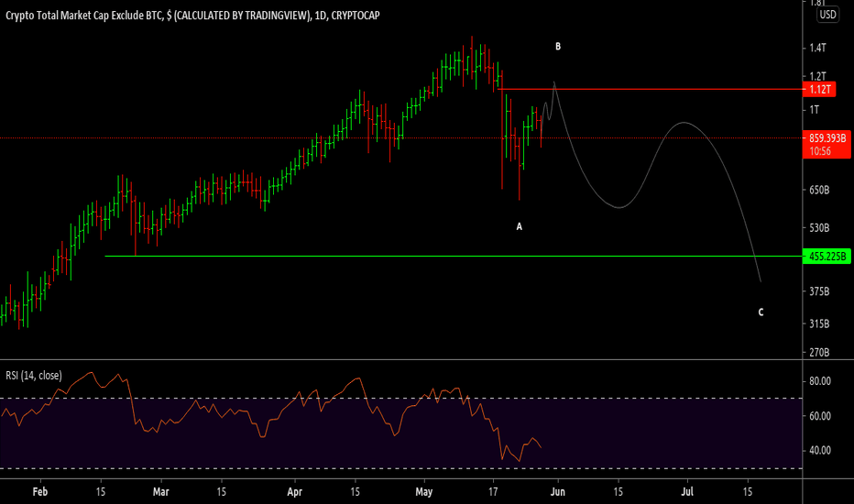Image resolution: width=854 pixels, height=504 pixels.
Task: Click the 10:56 countdown timer label
Action: pyautogui.click(x=820, y=151)
